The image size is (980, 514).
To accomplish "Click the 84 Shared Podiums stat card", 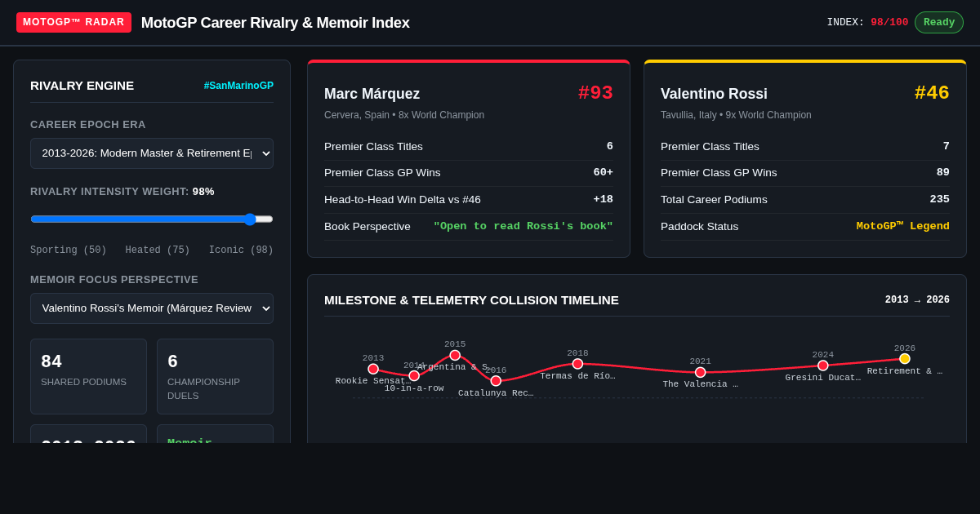I will 88,376.
